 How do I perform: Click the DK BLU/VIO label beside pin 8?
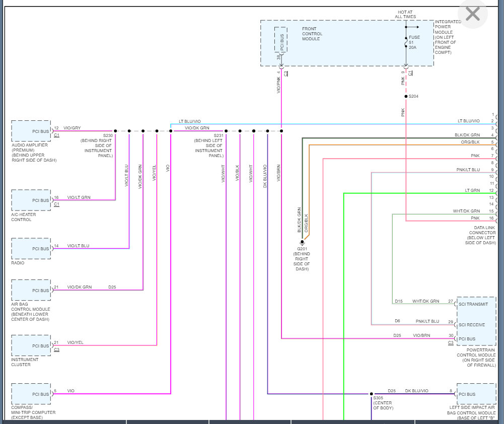pyautogui.click(x=416, y=391)
